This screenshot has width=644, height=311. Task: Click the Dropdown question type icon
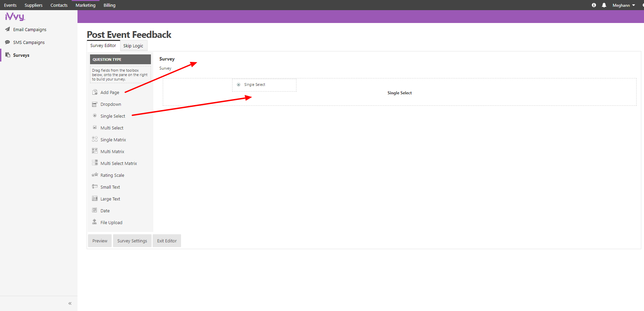95,104
